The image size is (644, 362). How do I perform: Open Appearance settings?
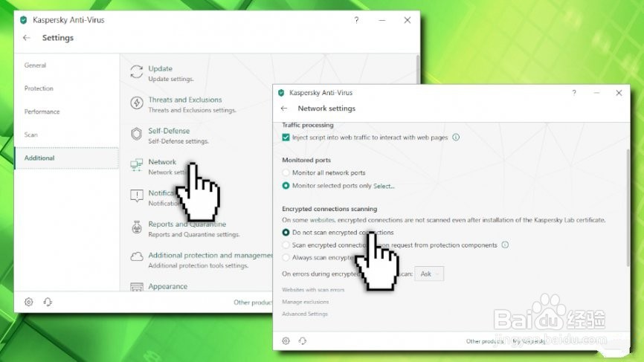[x=167, y=286]
